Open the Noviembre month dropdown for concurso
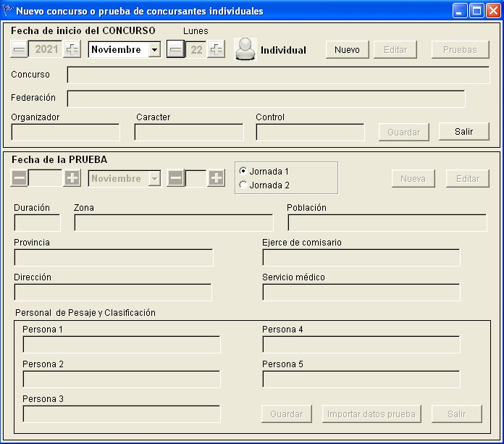The image size is (504, 444). click(154, 50)
